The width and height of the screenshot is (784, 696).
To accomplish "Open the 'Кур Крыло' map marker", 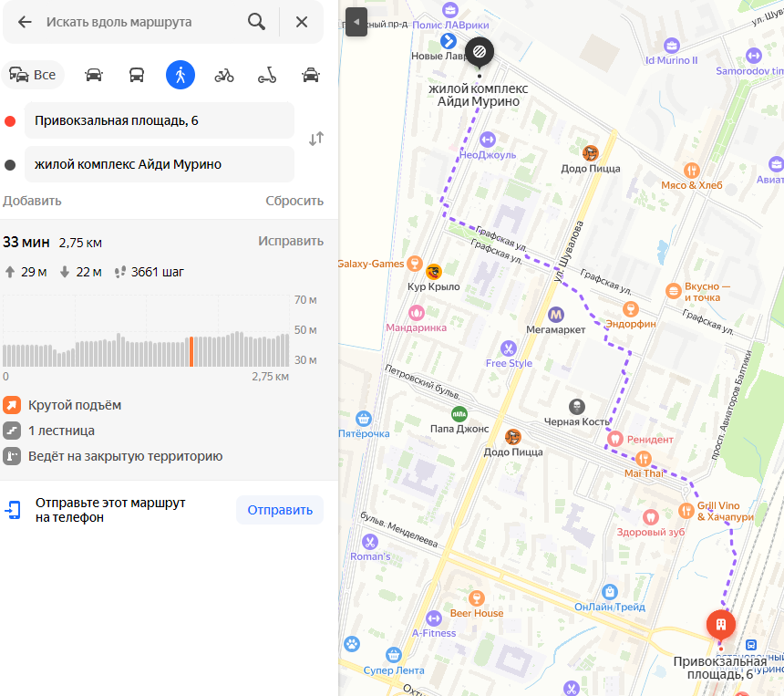I will tap(434, 272).
